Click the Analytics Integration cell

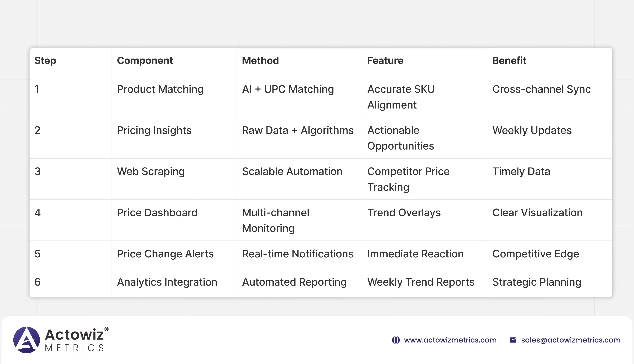[167, 282]
